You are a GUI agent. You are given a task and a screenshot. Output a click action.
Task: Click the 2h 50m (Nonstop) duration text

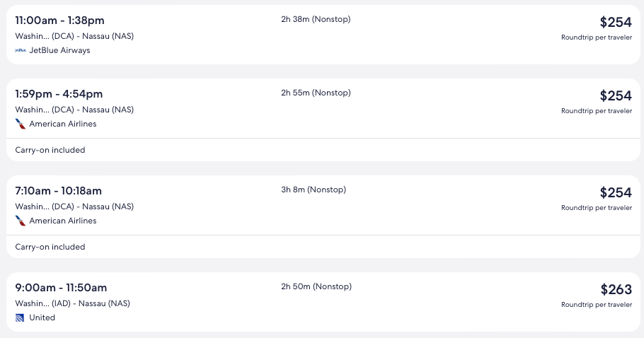pyautogui.click(x=316, y=286)
